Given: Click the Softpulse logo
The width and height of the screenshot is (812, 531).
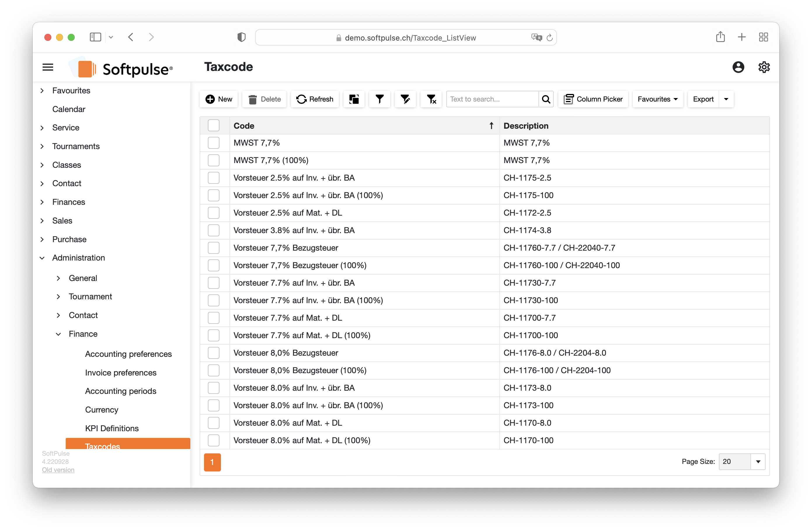Looking at the screenshot, I should click(x=121, y=68).
